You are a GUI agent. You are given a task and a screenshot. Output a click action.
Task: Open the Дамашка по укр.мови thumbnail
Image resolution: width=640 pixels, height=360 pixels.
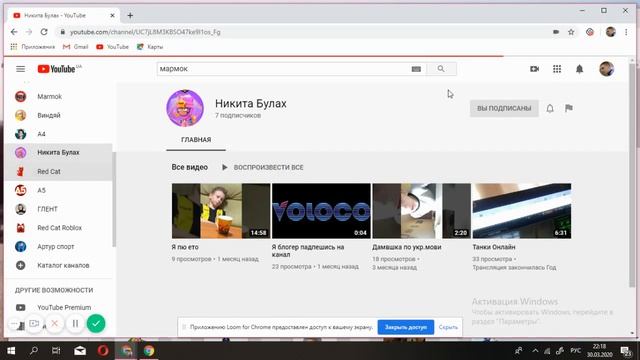click(x=422, y=211)
